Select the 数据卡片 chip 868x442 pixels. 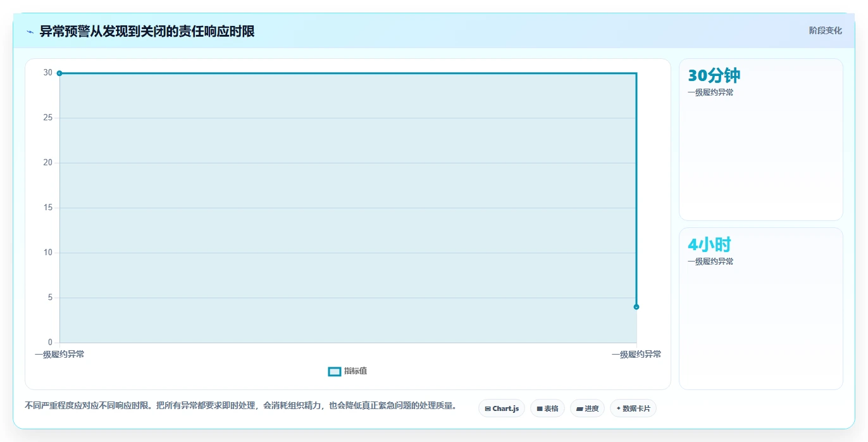click(633, 408)
